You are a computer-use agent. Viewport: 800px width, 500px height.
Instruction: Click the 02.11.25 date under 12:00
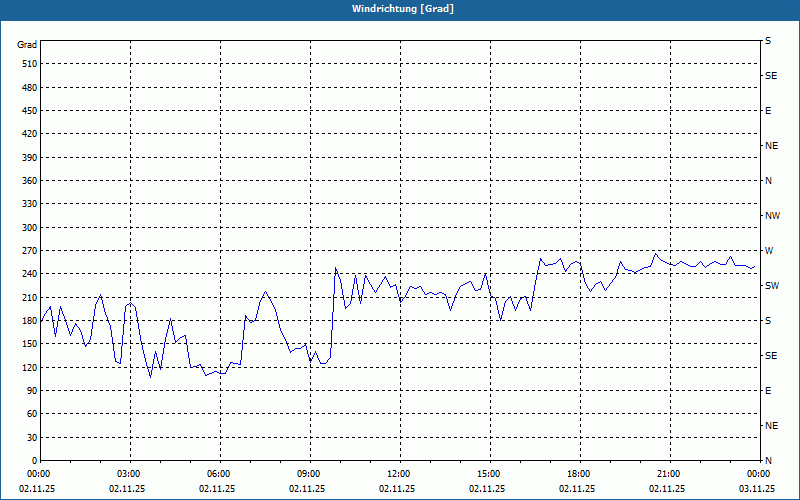pos(397,489)
